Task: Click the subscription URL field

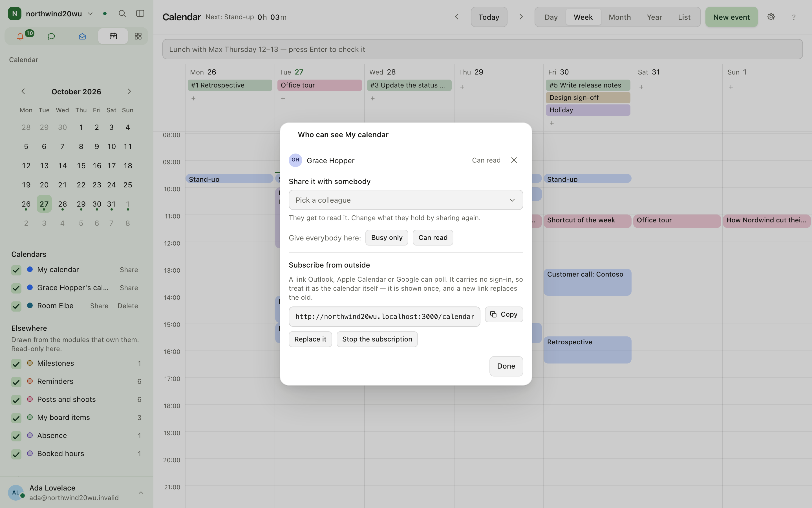Action: (384, 316)
